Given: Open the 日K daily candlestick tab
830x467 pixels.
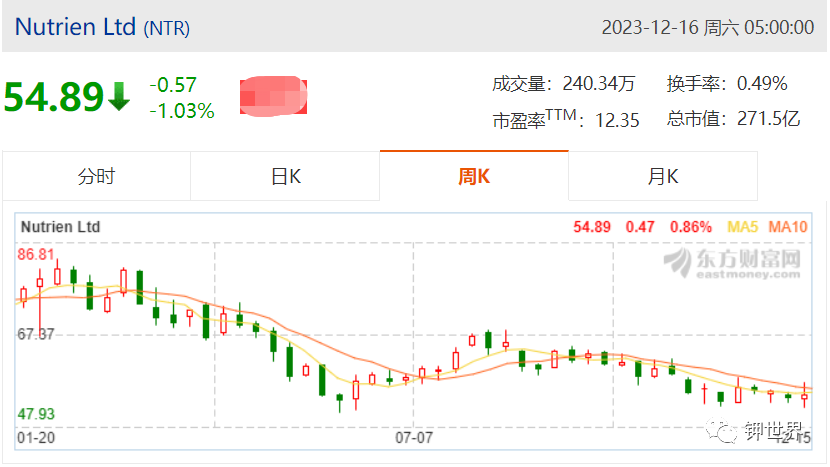Looking at the screenshot, I should coord(285,176).
